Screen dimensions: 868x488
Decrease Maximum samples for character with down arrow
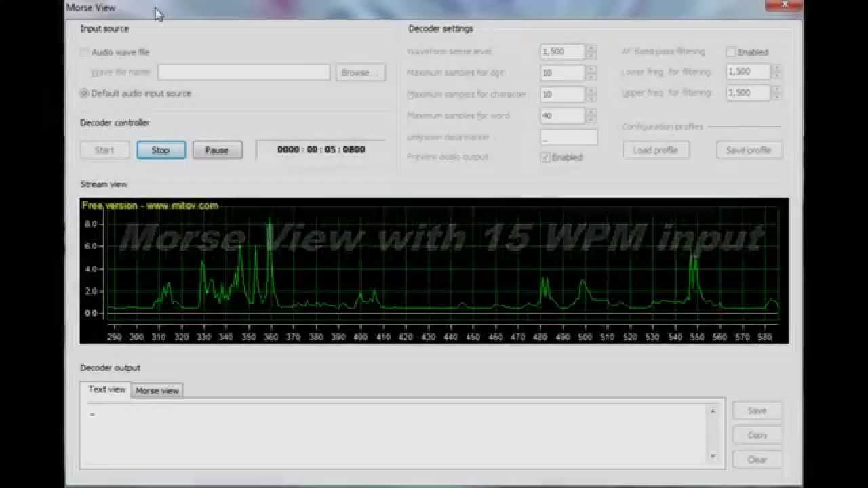point(591,98)
